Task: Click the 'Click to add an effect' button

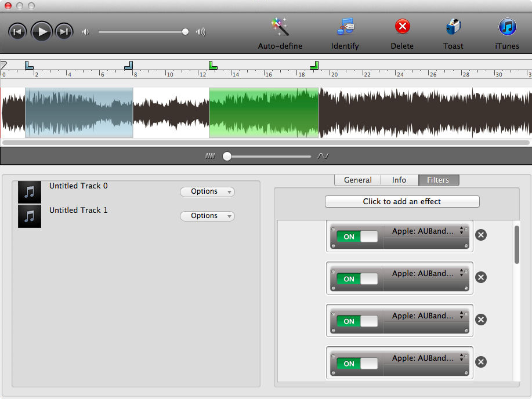Action: tap(402, 201)
